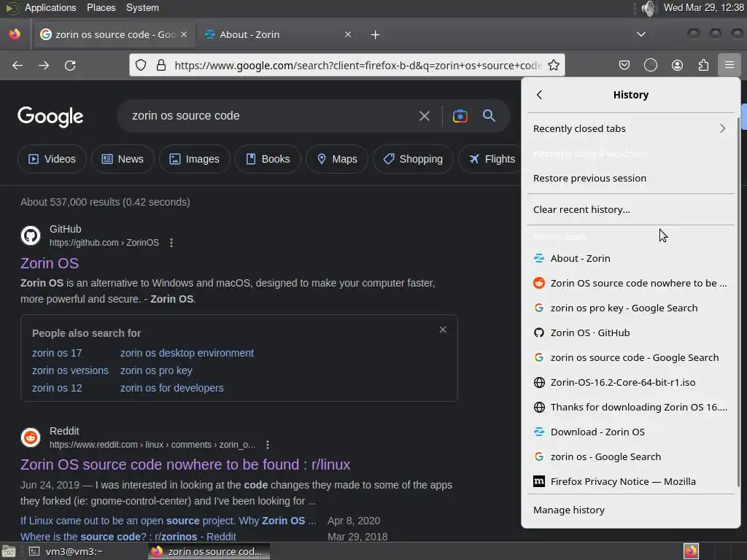Choose Restore previous session
This screenshot has width=747, height=560.
tap(631, 178)
